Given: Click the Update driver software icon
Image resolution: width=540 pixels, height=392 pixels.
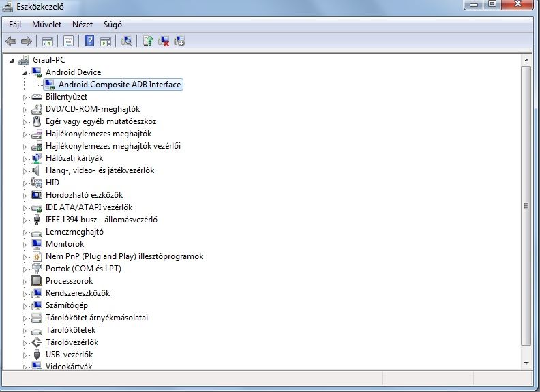Looking at the screenshot, I should click(x=148, y=42).
